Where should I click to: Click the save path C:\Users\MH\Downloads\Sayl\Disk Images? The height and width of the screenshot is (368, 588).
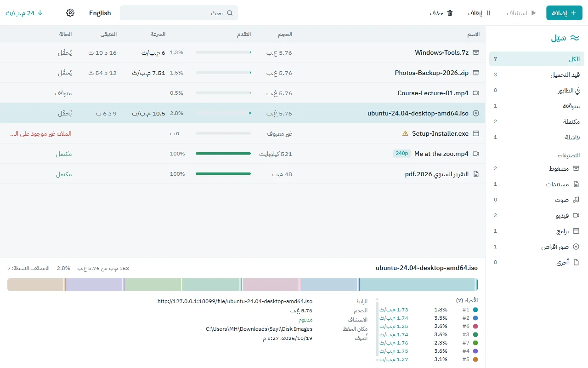click(x=259, y=329)
